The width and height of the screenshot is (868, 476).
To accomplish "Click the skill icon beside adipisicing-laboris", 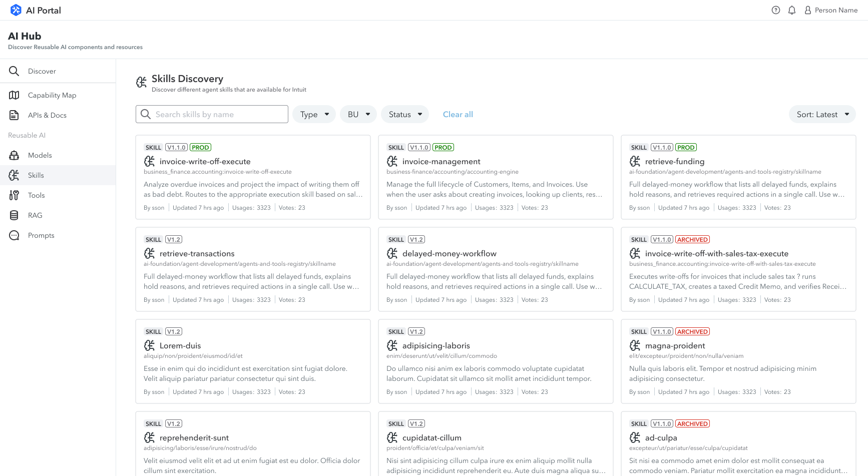I will (x=392, y=345).
